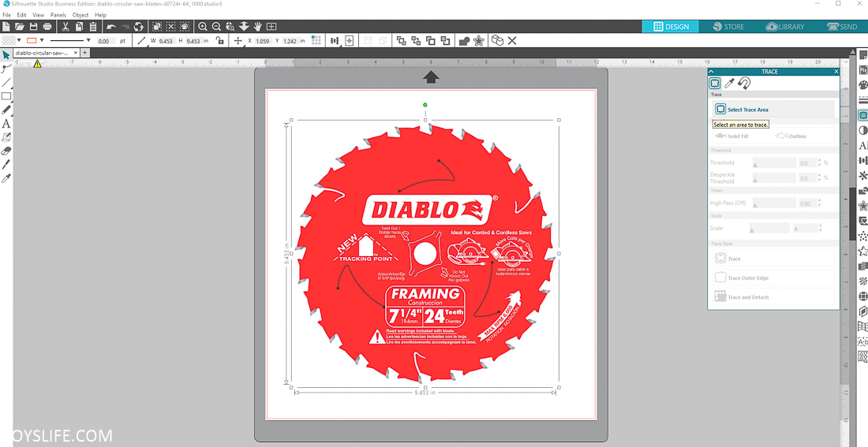Toggle the aspect ratio lock
Viewport: 868px width, 447px height.
220,40
